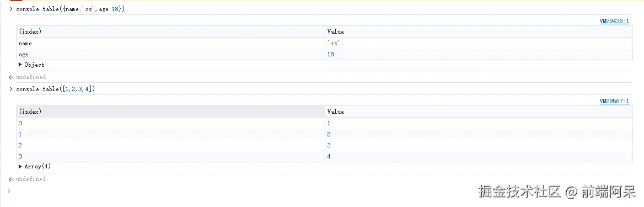Click index 1 cell in array table
644x207 pixels.
pos(170,134)
